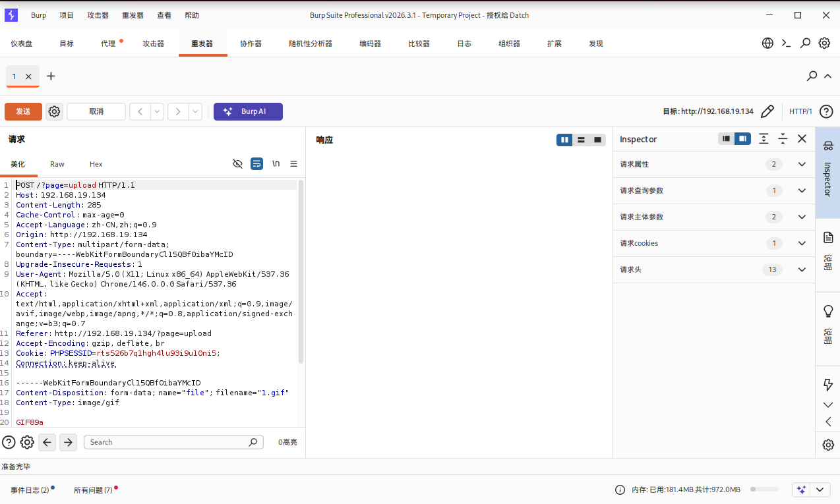This screenshot has width=840, height=504.
Task: Click memory info circle icon
Action: click(x=620, y=490)
